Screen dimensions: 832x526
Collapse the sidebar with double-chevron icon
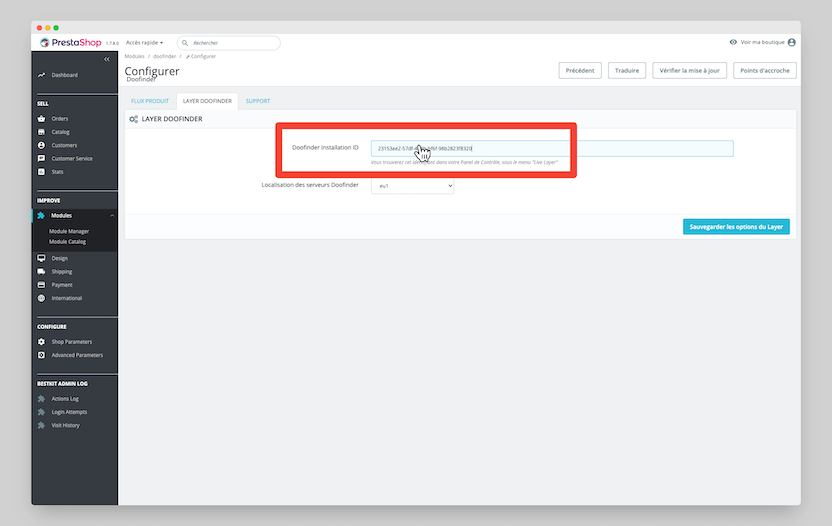[x=107, y=59]
